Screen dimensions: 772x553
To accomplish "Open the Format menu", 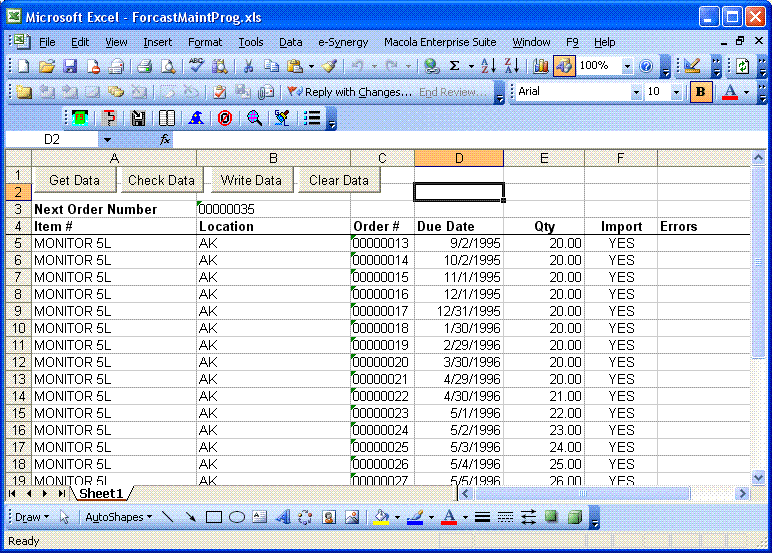I will (x=205, y=42).
